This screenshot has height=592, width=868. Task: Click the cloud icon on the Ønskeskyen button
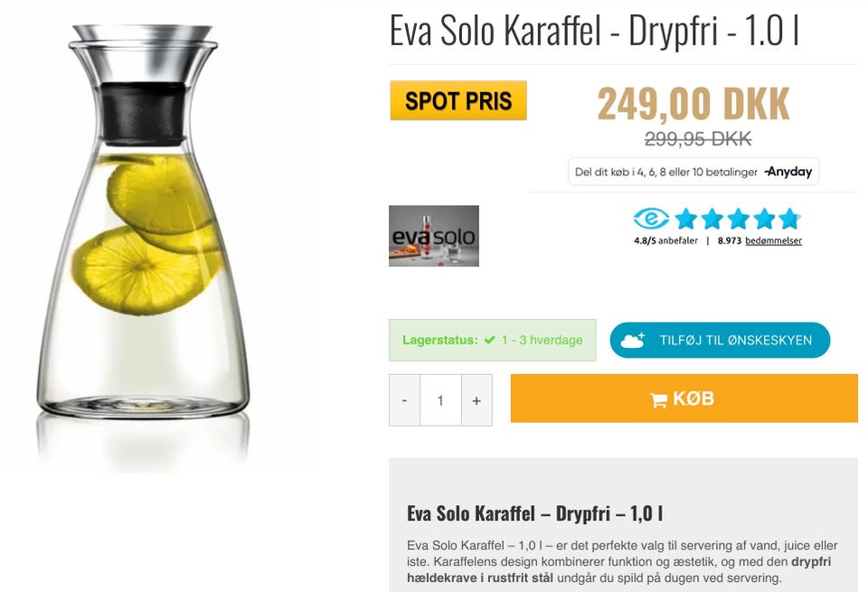[633, 340]
